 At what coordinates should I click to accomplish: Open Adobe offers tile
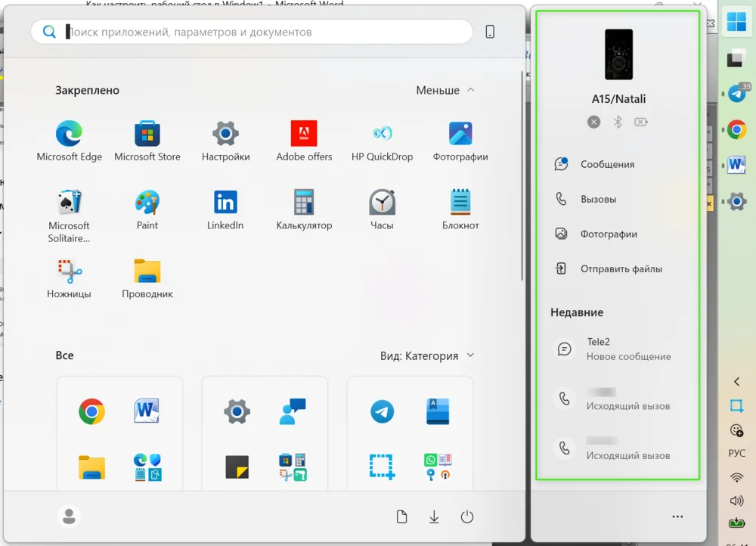304,141
